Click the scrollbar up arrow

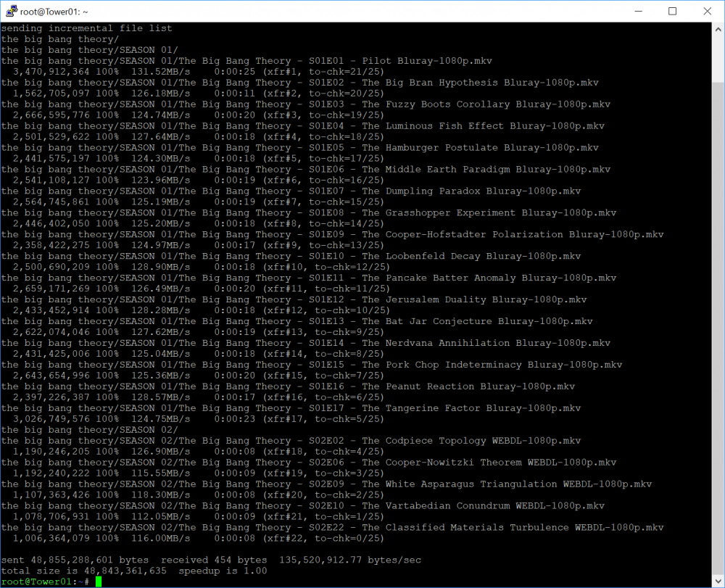tap(718, 29)
